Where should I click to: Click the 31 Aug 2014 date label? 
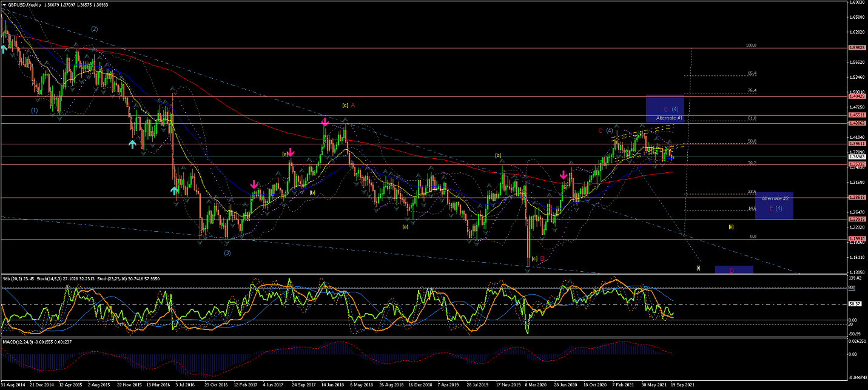click(x=14, y=385)
